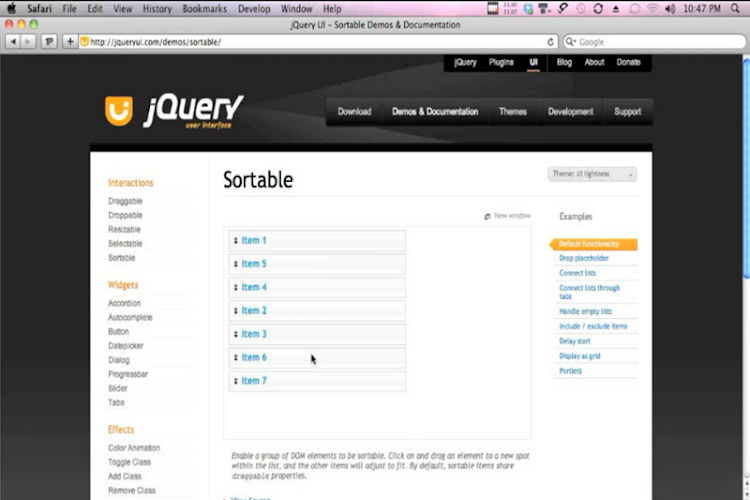
Task: Open Color Animation effect link
Action: pos(134,448)
